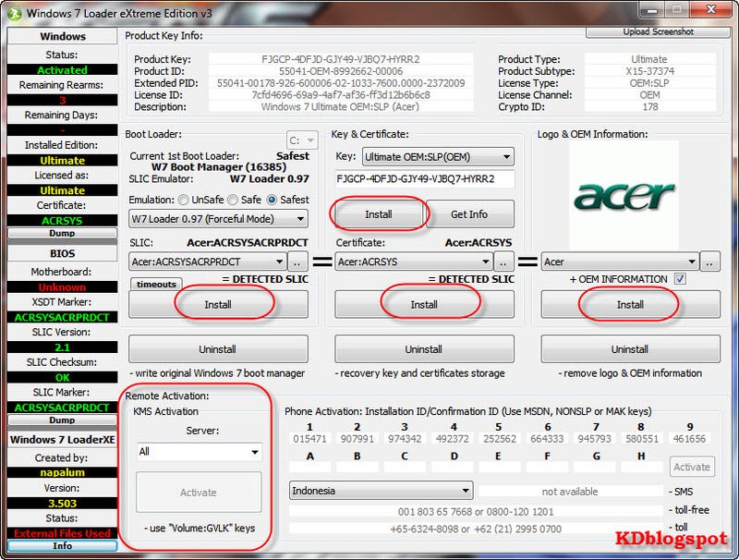Viewport: 739px width, 560px height.
Task: Click Confirmation ID field G
Action: point(595,468)
